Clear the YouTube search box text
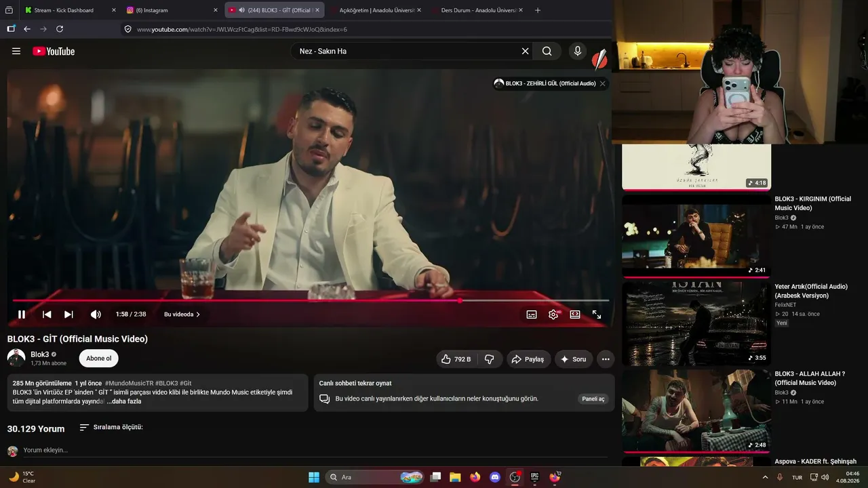The height and width of the screenshot is (488, 868). 525,51
